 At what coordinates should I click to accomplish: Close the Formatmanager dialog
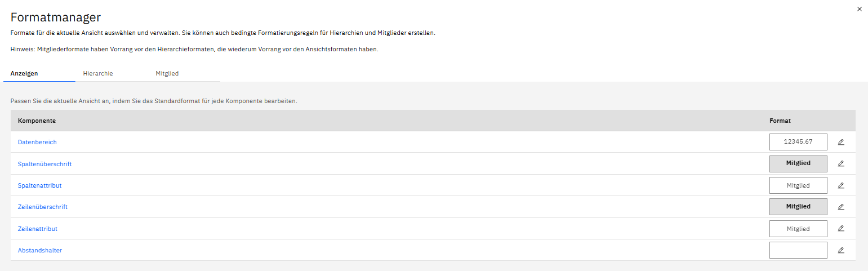pyautogui.click(x=859, y=9)
